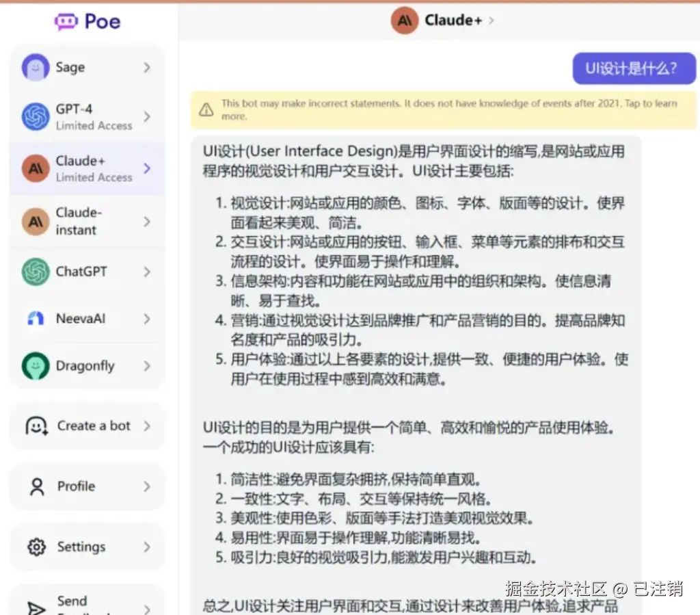This screenshot has width=700, height=615.
Task: Click the NeevaAI bot icon
Action: tap(36, 318)
